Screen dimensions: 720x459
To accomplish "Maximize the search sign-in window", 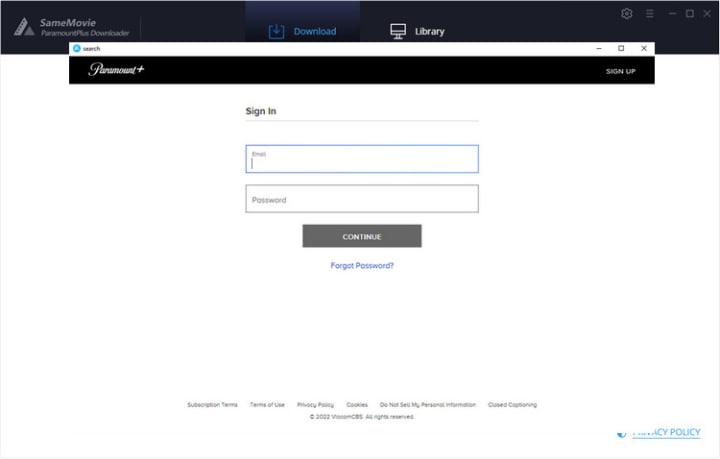I will (621, 48).
